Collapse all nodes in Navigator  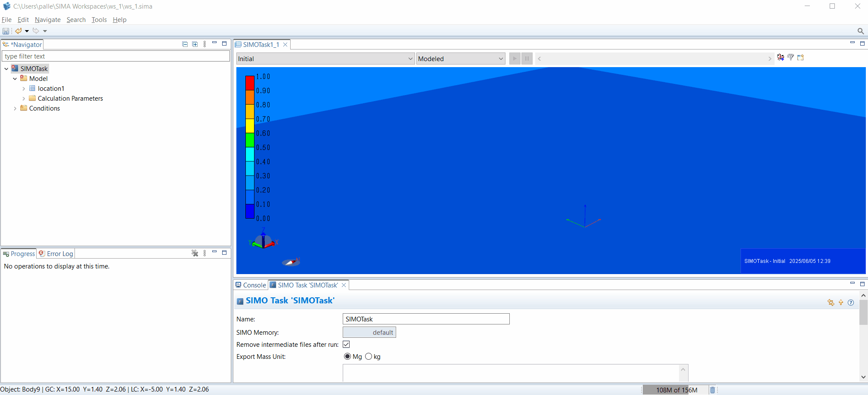pyautogui.click(x=185, y=44)
